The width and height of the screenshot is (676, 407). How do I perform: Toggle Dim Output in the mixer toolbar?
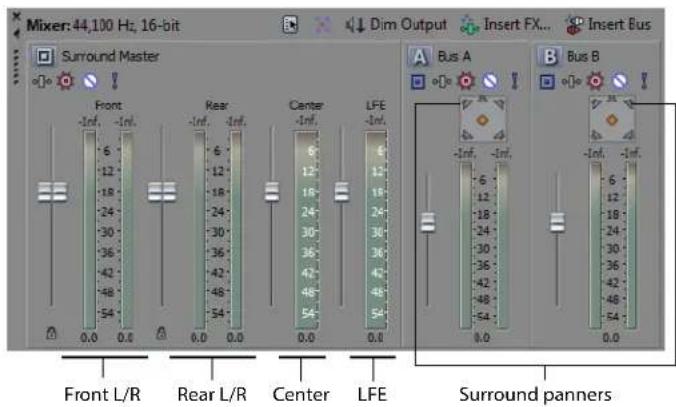tap(396, 25)
